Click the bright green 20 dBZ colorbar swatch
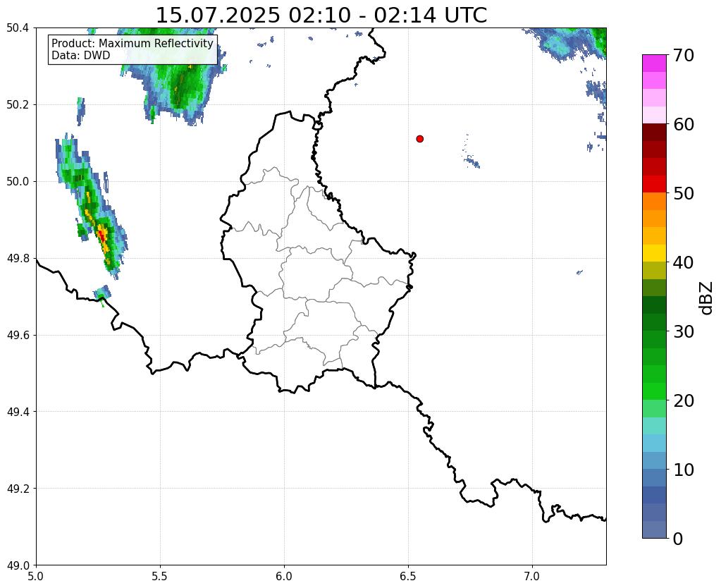721x588 pixels. (x=654, y=391)
